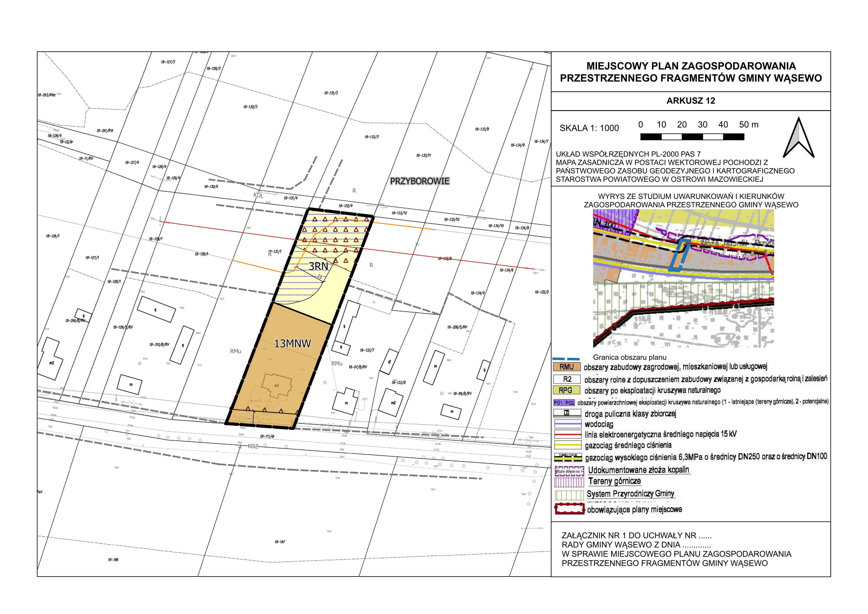Image resolution: width=868 pixels, height=614 pixels.
Task: Click the 3RN zone label
Action: [x=318, y=266]
